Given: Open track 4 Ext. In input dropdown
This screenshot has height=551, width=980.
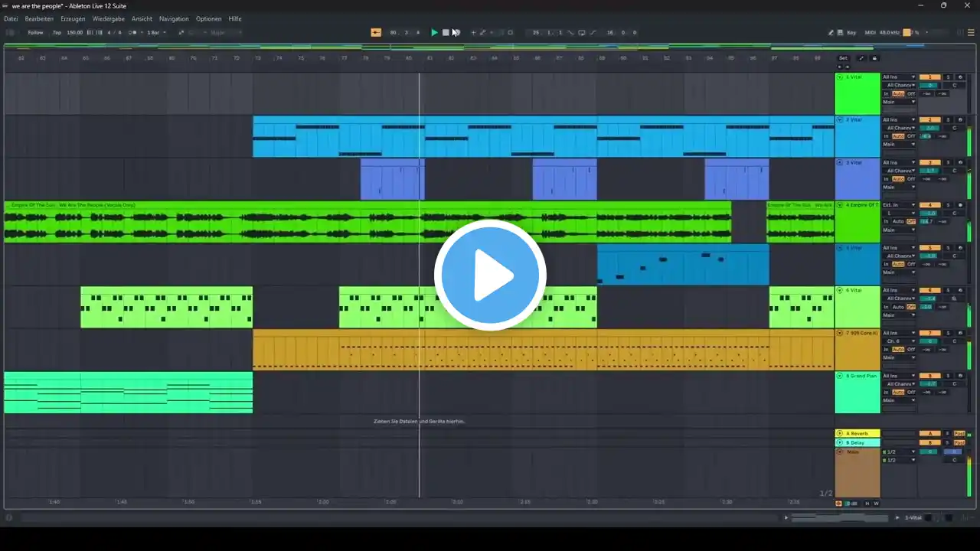Looking at the screenshot, I should click(899, 205).
